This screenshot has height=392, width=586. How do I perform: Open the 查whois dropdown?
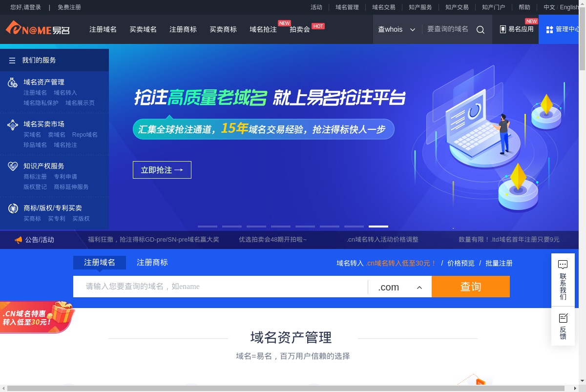click(397, 29)
